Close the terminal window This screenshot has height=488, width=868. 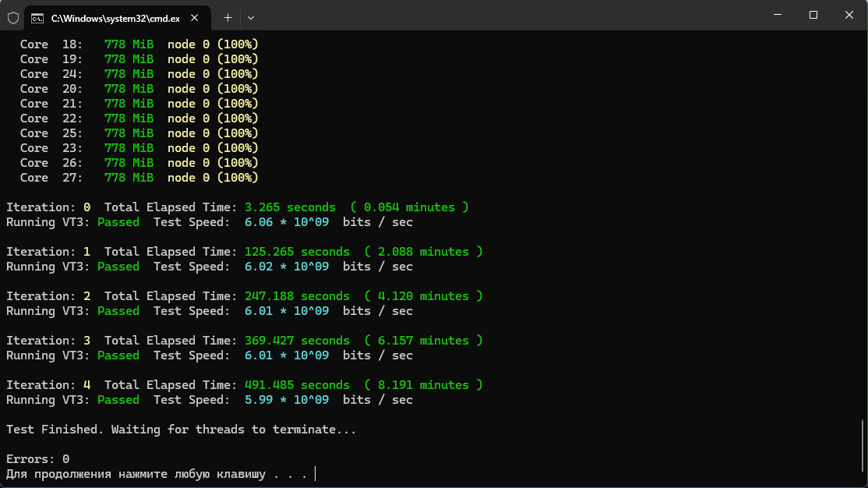pos(849,15)
